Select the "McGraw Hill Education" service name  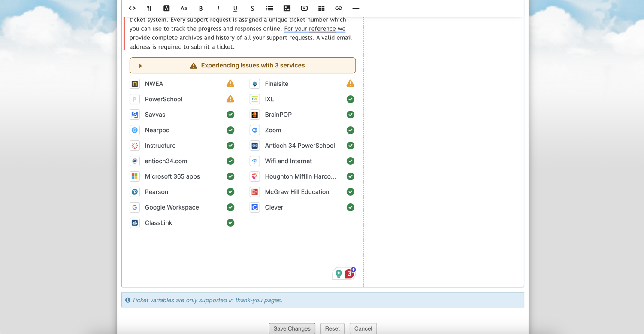click(297, 192)
